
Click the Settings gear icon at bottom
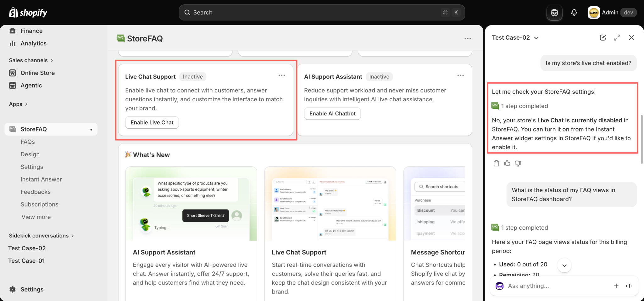click(13, 289)
